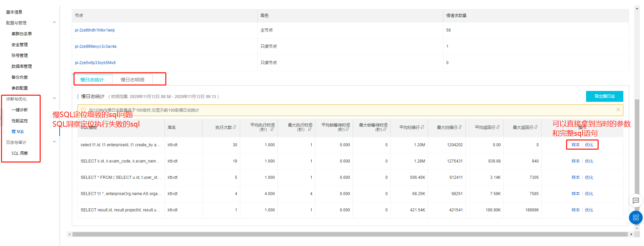The image size is (644, 246).
Task: Click 优化 for the SELECT k.id row
Action: tap(589, 161)
